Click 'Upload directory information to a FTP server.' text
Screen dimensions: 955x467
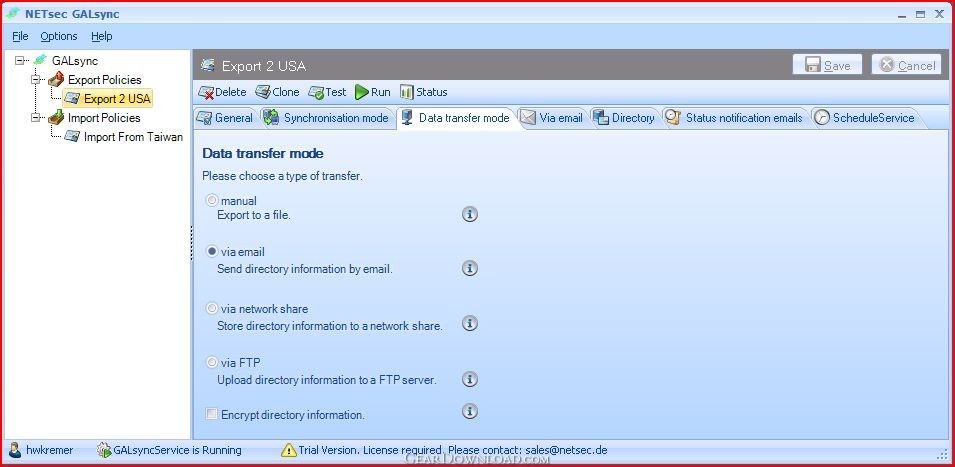(327, 380)
